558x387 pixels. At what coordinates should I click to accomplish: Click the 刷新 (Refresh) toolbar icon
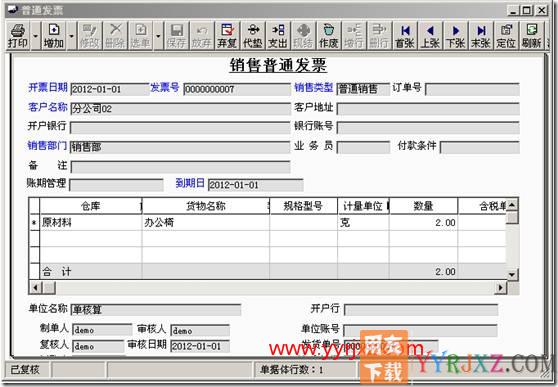[532, 36]
